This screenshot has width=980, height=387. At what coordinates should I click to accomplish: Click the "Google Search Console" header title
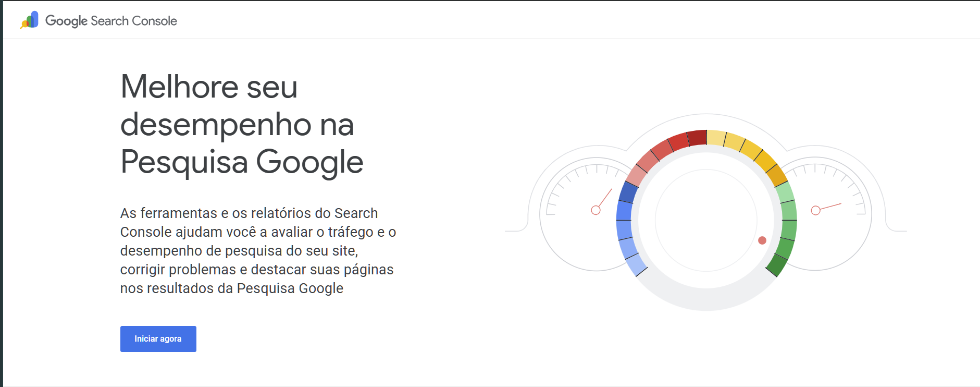coord(111,21)
